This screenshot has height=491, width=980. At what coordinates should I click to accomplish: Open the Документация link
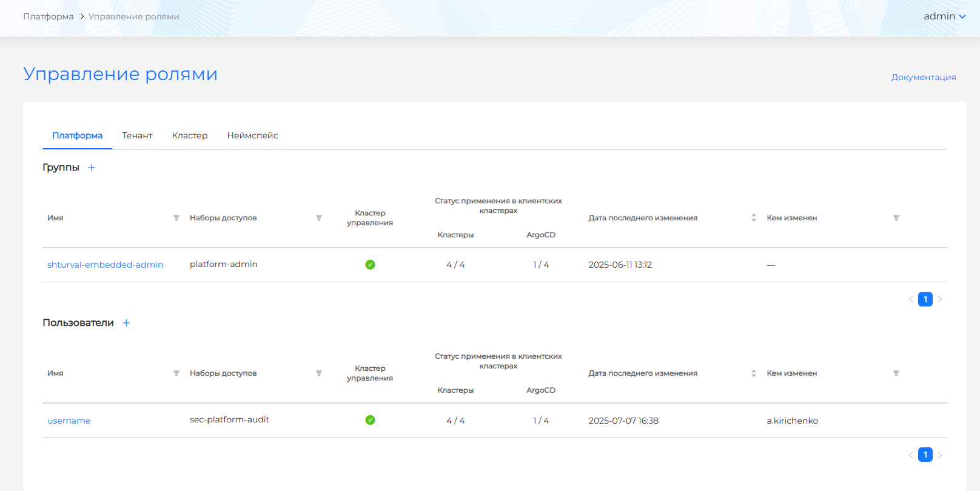923,77
